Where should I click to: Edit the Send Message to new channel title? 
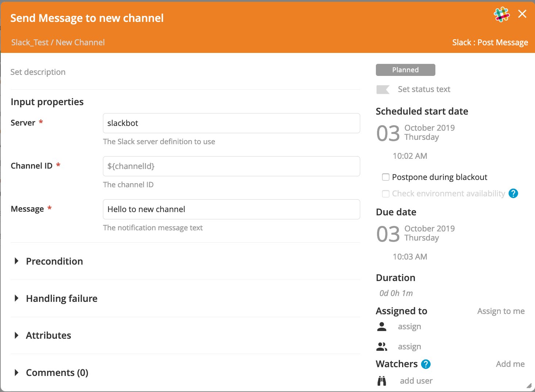[87, 18]
